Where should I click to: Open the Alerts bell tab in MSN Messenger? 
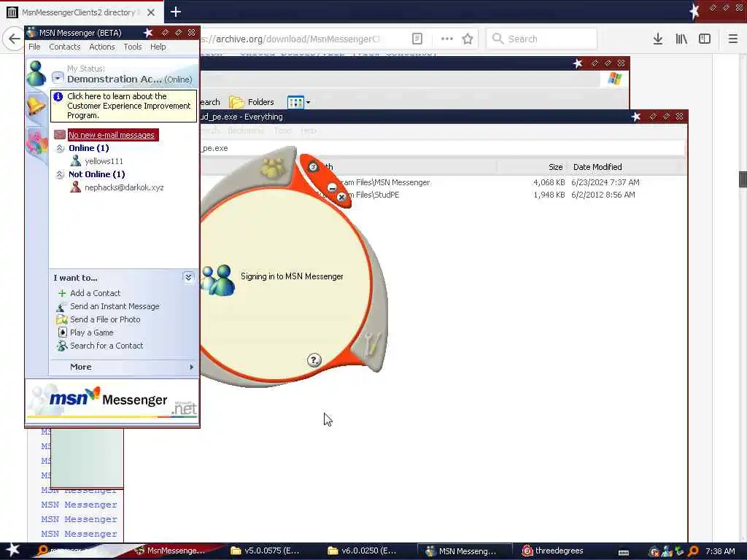(36, 105)
